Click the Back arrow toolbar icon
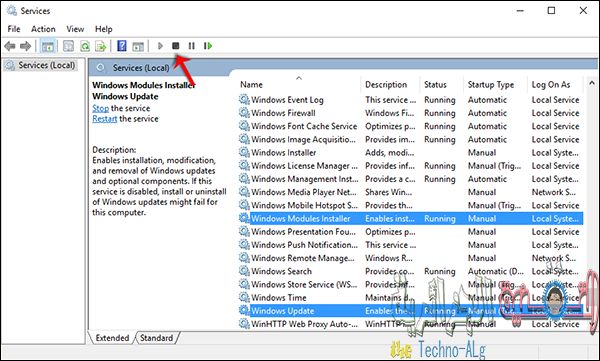Viewport: 600px width, 361px height. (10, 46)
